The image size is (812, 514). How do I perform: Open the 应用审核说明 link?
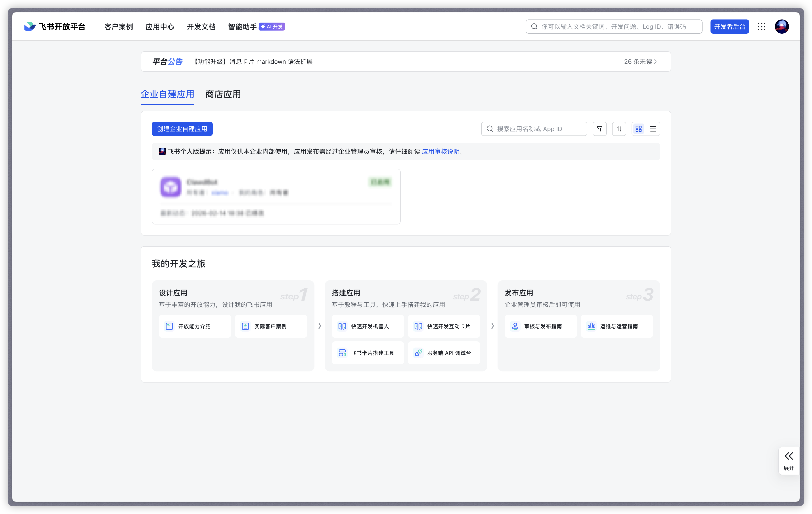[x=440, y=152]
